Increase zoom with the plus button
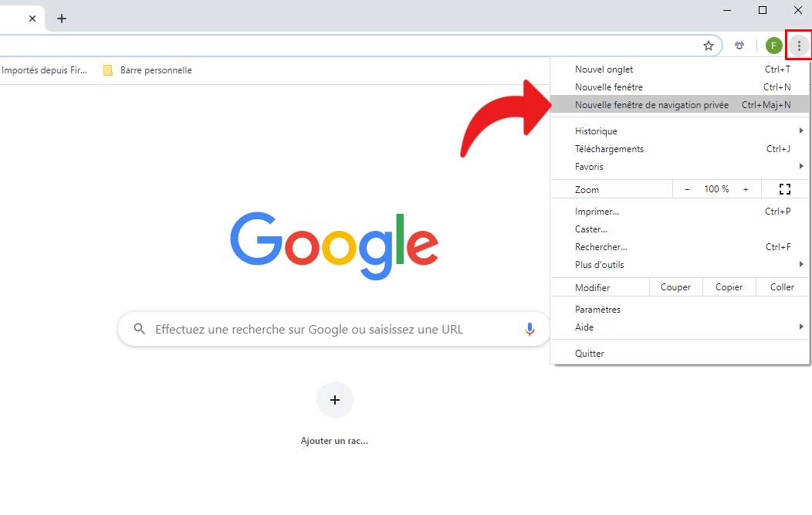 (x=746, y=189)
